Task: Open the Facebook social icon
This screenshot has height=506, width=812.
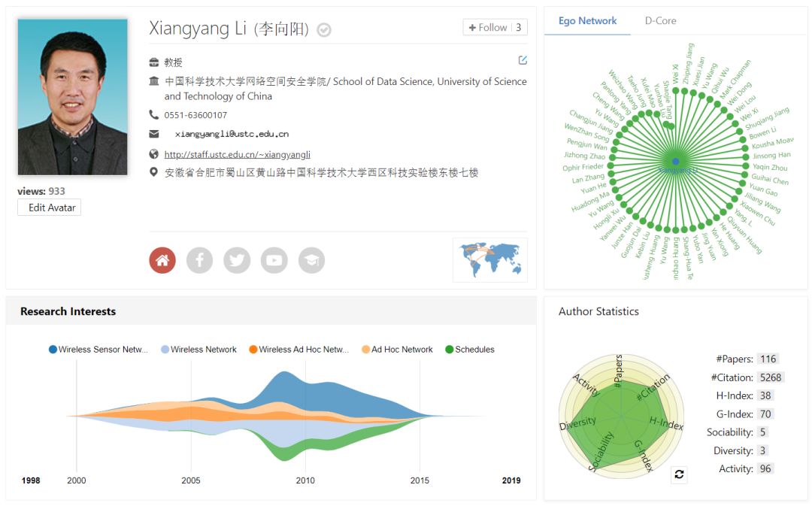Action: click(200, 260)
